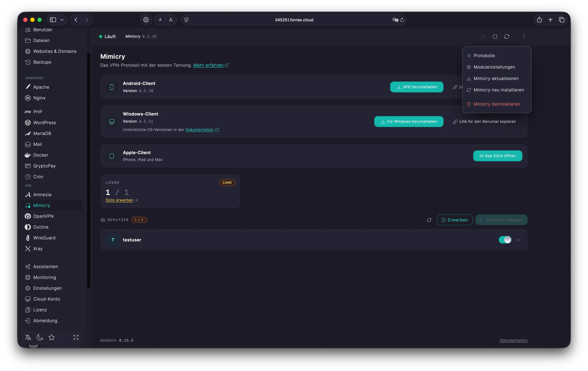Open the WireGuard module
The height and width of the screenshot is (371, 588).
(40, 238)
